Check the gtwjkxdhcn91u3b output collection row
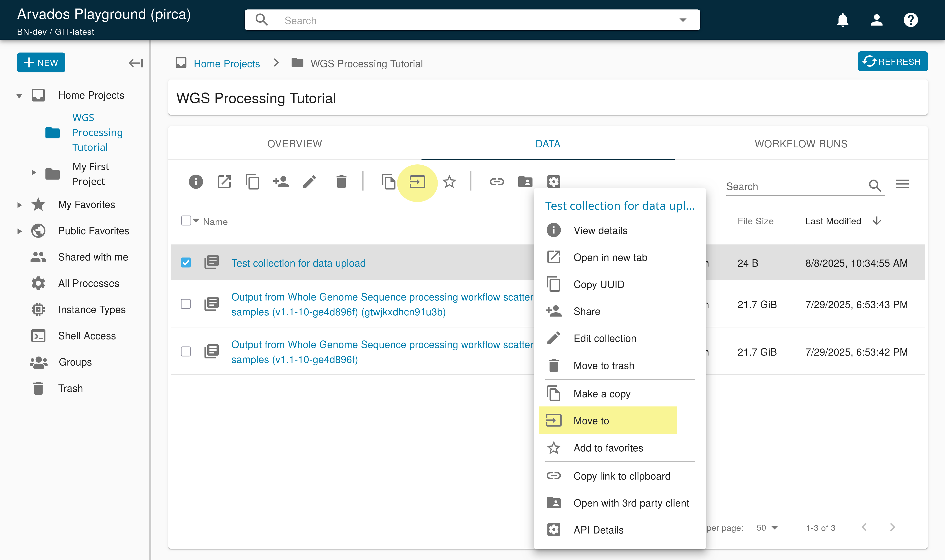The height and width of the screenshot is (560, 945). point(186,304)
